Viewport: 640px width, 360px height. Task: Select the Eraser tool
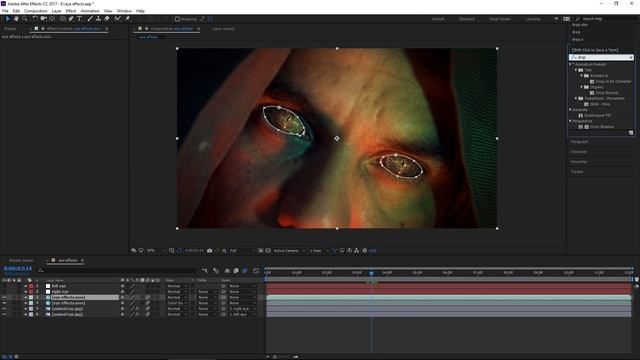(x=107, y=19)
